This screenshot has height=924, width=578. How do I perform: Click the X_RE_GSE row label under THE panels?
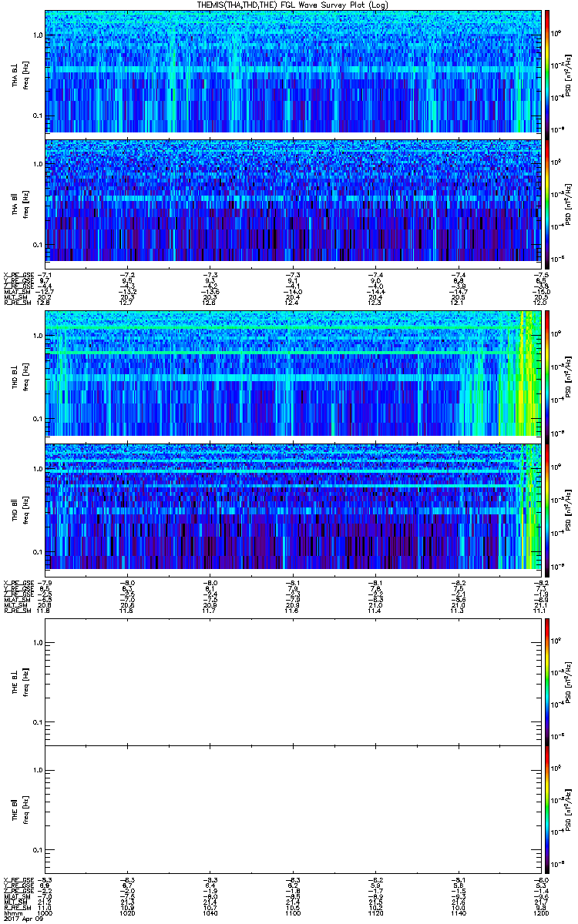click(18, 880)
